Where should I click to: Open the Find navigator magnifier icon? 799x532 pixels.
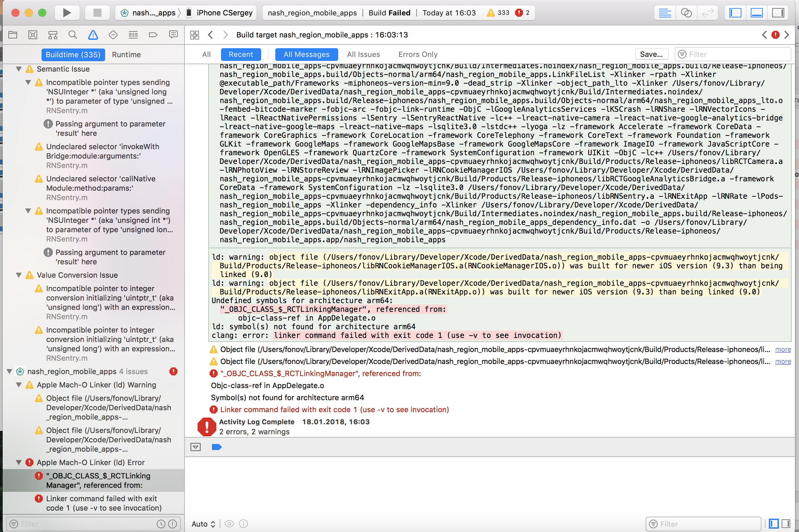pos(73,34)
